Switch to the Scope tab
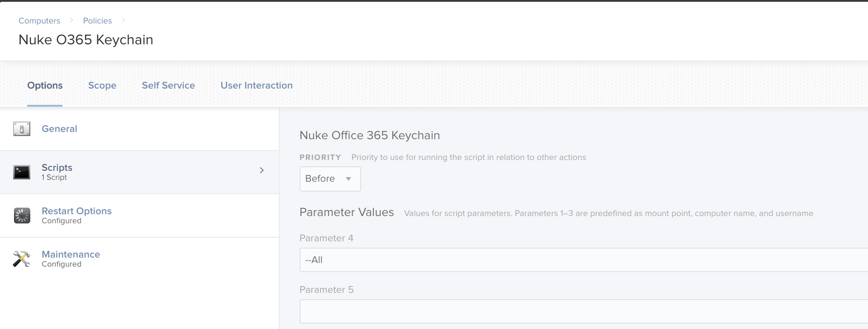The image size is (868, 329). [102, 85]
